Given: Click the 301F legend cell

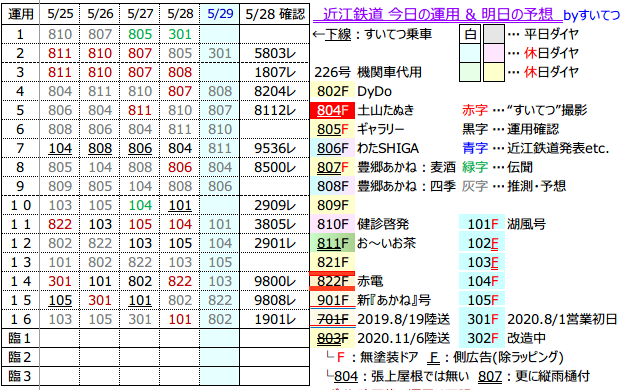Looking at the screenshot, I should (x=482, y=319).
